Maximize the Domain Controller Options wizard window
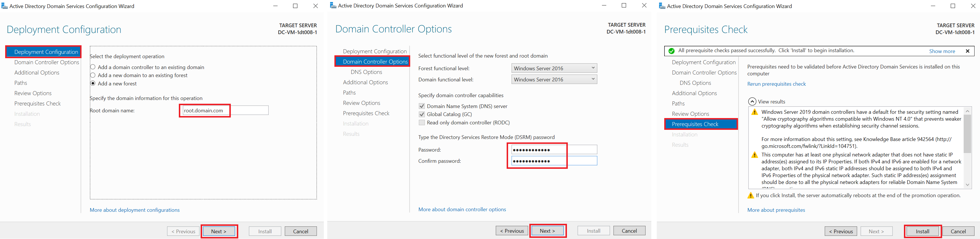Screen dimensions: 980x239 [x=623, y=5]
